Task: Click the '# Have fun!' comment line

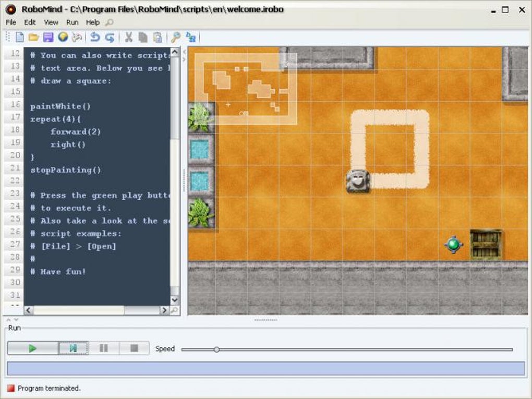Action: (x=58, y=272)
